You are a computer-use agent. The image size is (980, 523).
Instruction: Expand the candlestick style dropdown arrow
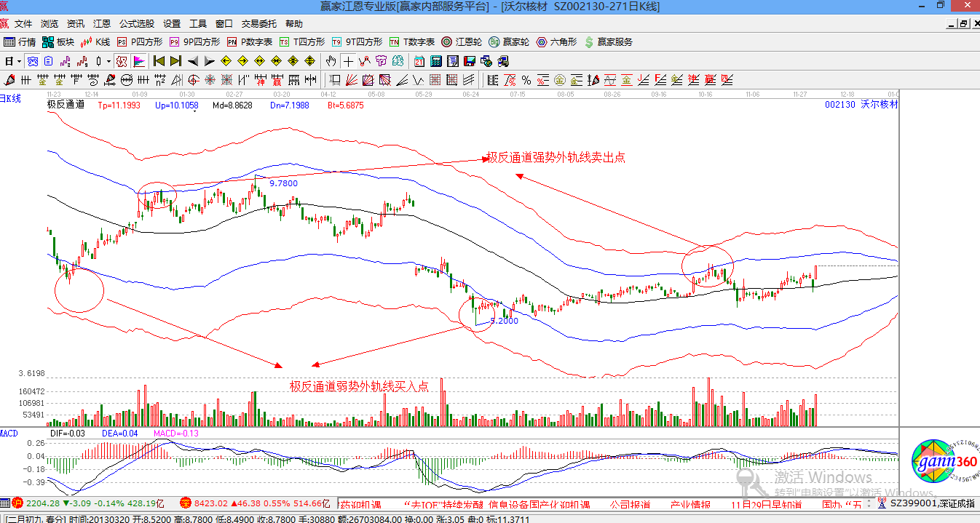pyautogui.click(x=109, y=61)
